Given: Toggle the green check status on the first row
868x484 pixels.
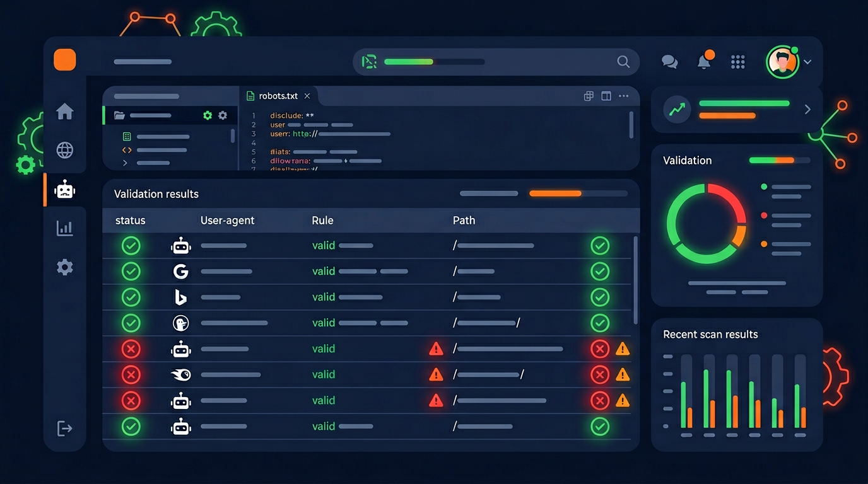Looking at the screenshot, I should 131,245.
